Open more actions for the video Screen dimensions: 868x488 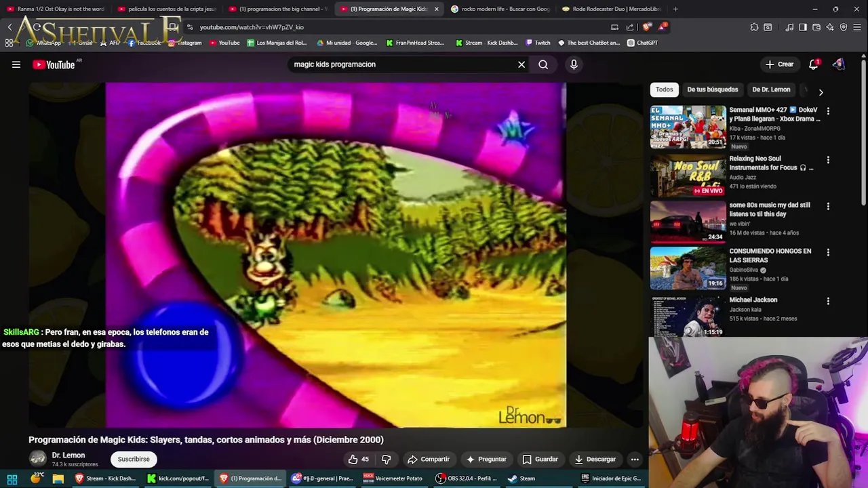pyautogui.click(x=635, y=460)
